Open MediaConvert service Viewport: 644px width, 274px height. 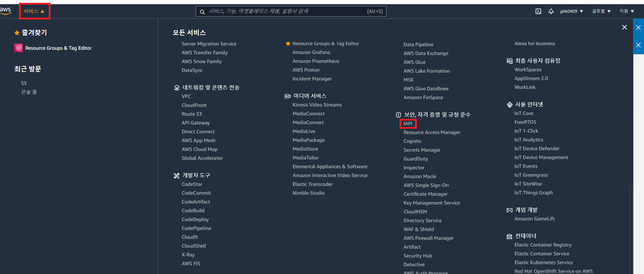308,122
